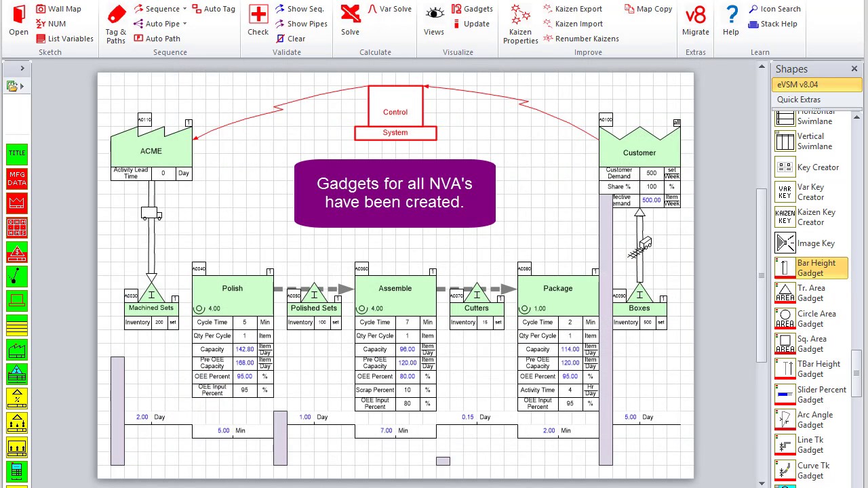Select the Tr. Area Gadget shape
The width and height of the screenshot is (868, 488).
coord(811,293)
